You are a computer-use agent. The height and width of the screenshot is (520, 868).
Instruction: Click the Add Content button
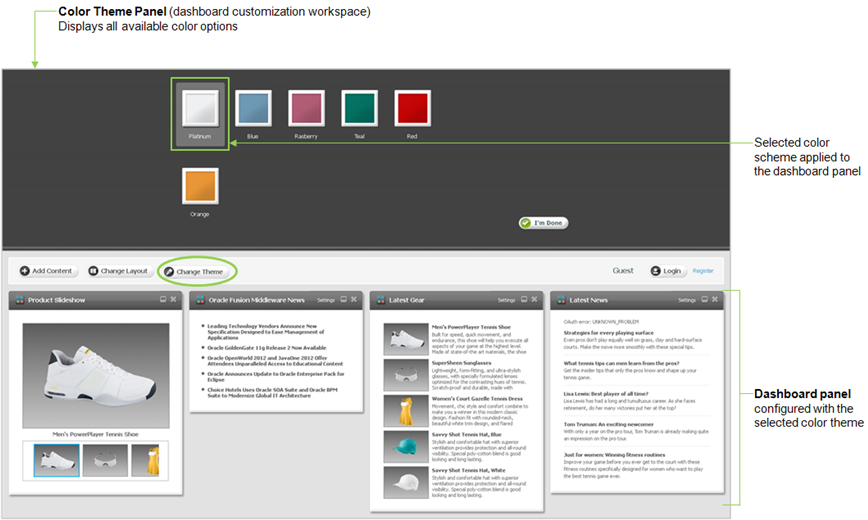tap(46, 271)
